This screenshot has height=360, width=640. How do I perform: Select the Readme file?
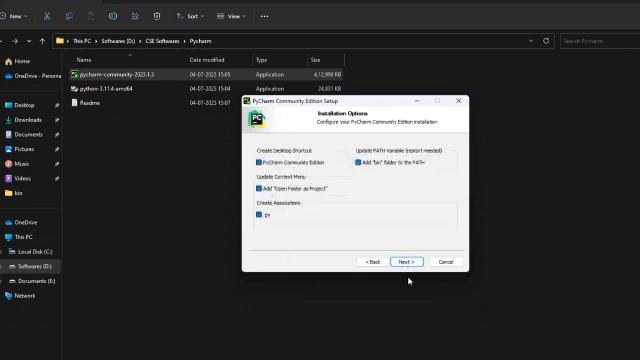coord(90,103)
